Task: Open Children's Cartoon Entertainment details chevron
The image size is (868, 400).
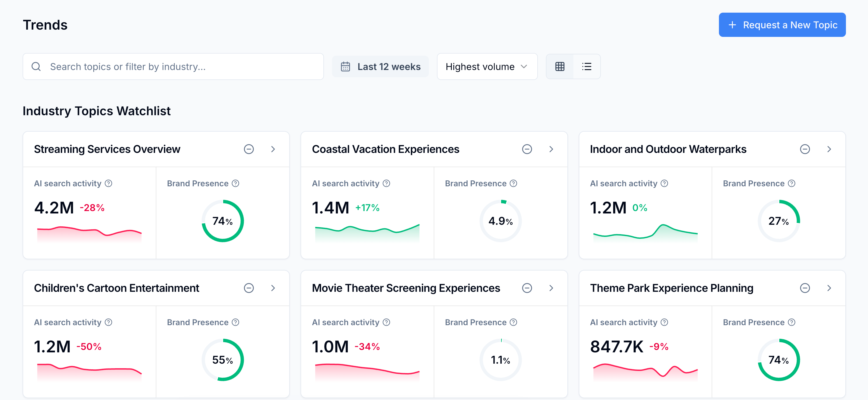Action: coord(273,288)
